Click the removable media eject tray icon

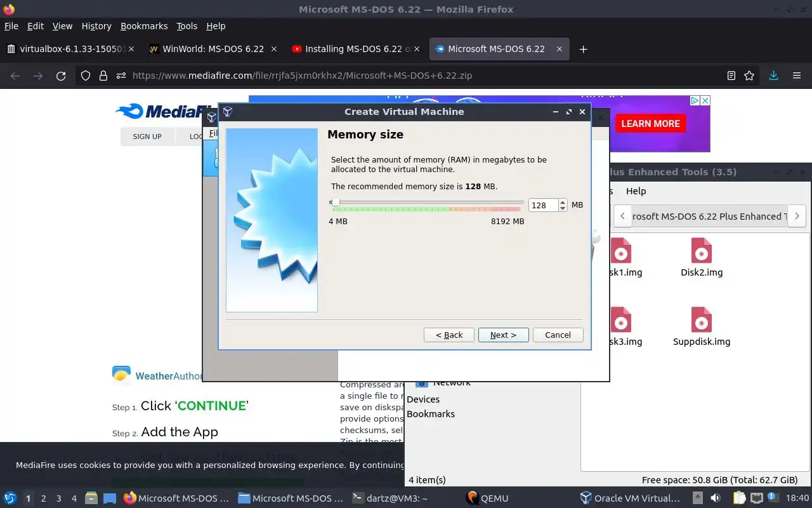click(697, 498)
